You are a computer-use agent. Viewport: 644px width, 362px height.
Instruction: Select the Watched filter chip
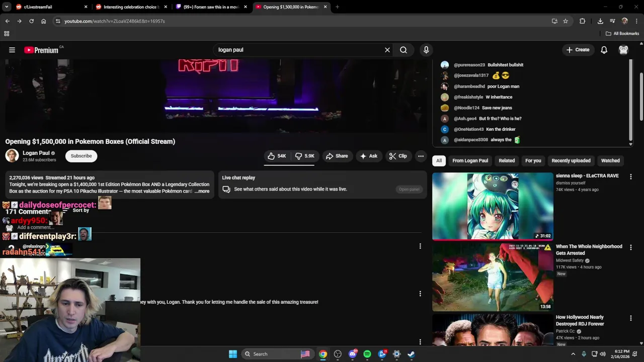pos(610,160)
